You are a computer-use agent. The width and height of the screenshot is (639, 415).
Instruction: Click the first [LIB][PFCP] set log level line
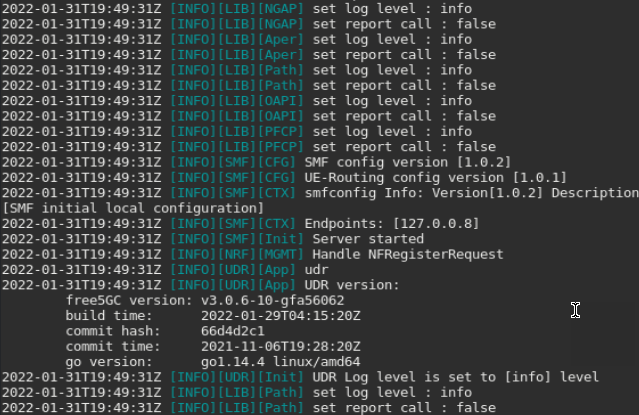point(237,132)
